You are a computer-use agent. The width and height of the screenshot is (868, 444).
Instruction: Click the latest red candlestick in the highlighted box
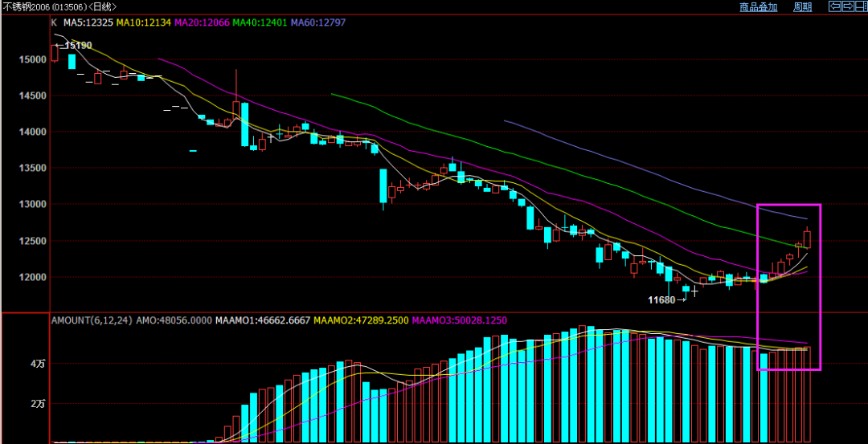click(807, 238)
